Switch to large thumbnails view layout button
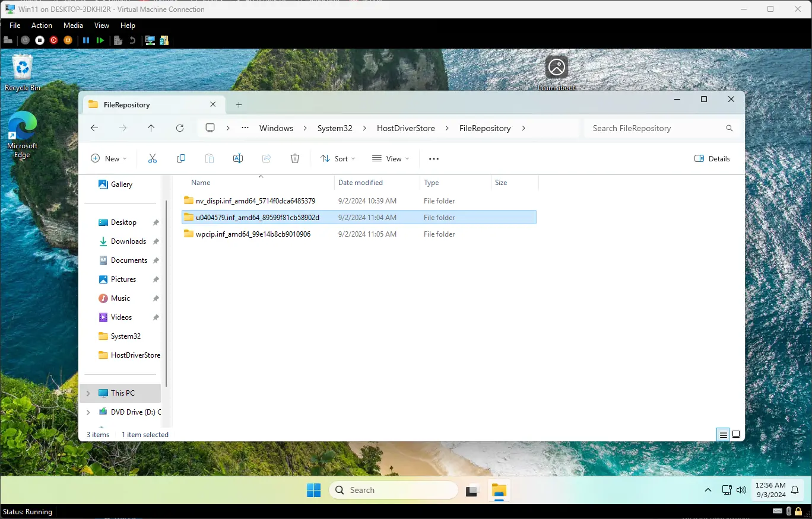The image size is (812, 519). pos(736,434)
